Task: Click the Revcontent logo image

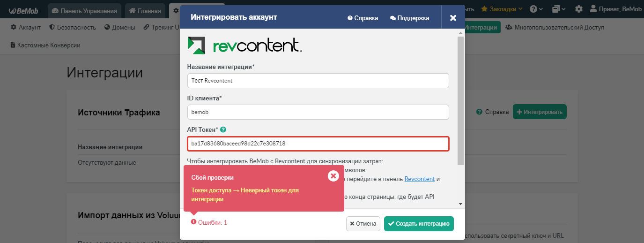Action: point(244,46)
